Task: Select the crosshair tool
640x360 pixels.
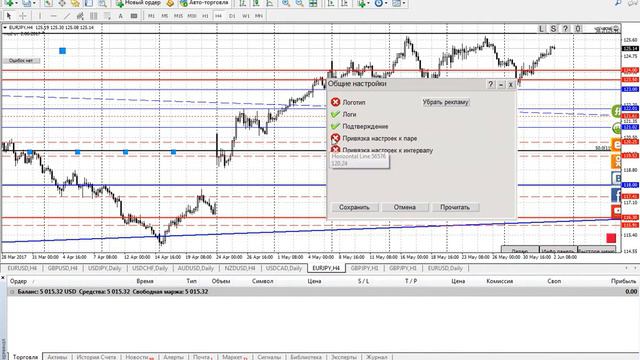Action: pyautogui.click(x=23, y=16)
